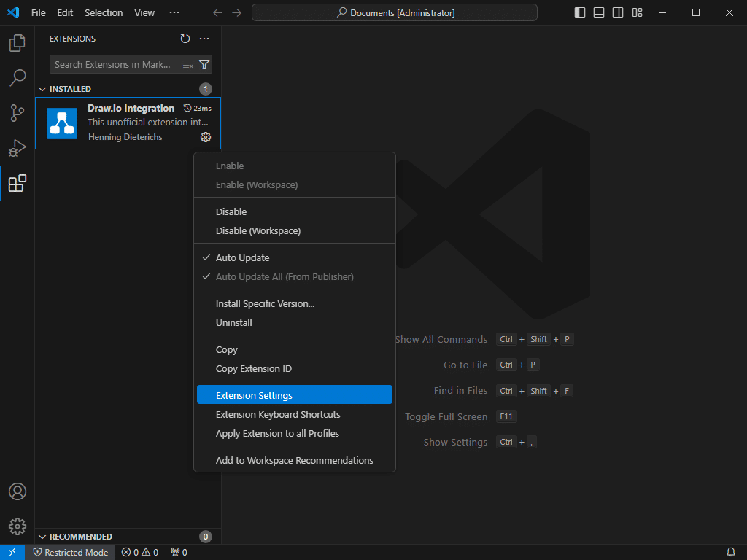The width and height of the screenshot is (747, 560).
Task: Open the File menu
Action: [39, 13]
